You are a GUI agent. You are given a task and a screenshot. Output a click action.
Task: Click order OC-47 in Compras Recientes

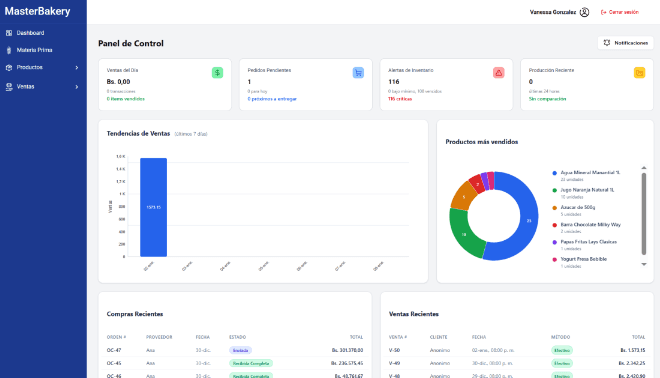point(114,350)
